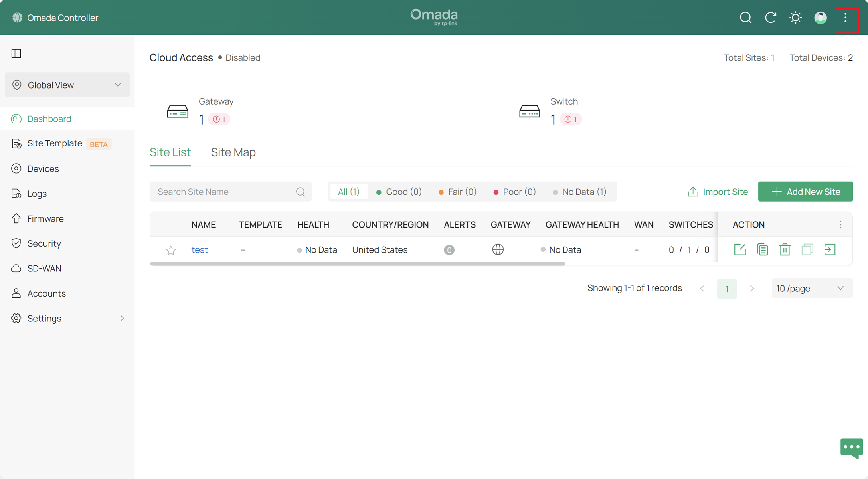Delete the test site with trash icon
This screenshot has width=868, height=479.
(x=785, y=250)
